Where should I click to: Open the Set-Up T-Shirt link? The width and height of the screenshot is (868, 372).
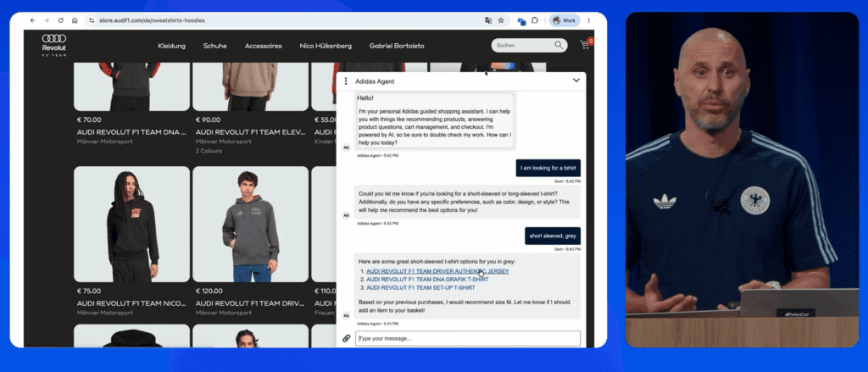(420, 288)
